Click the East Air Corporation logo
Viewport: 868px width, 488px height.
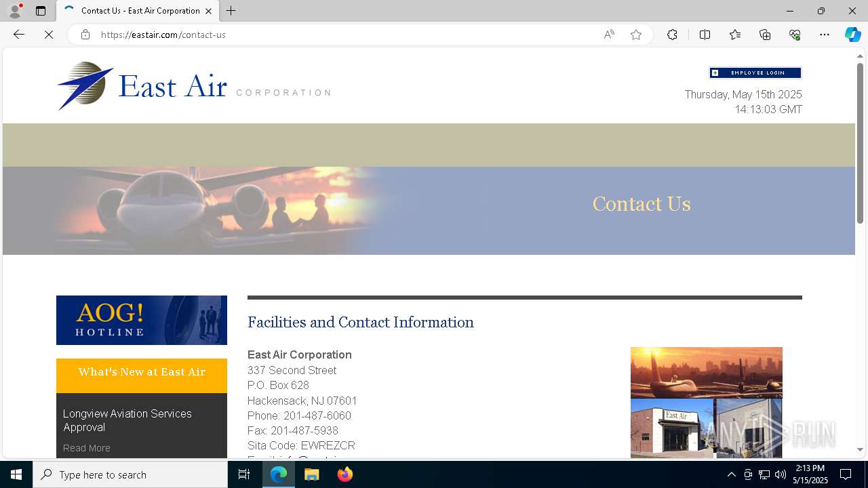pyautogui.click(x=194, y=86)
